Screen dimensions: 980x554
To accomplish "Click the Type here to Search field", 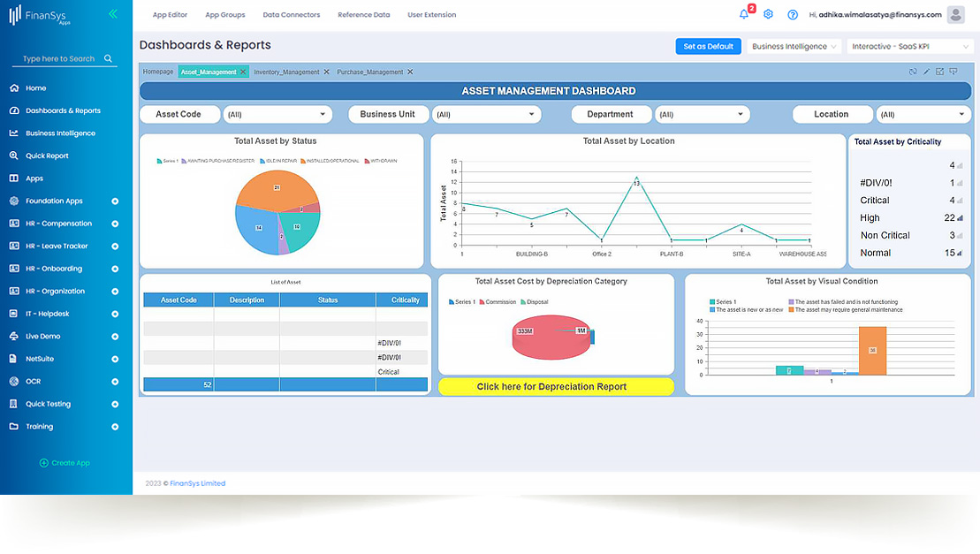I will click(x=58, y=58).
